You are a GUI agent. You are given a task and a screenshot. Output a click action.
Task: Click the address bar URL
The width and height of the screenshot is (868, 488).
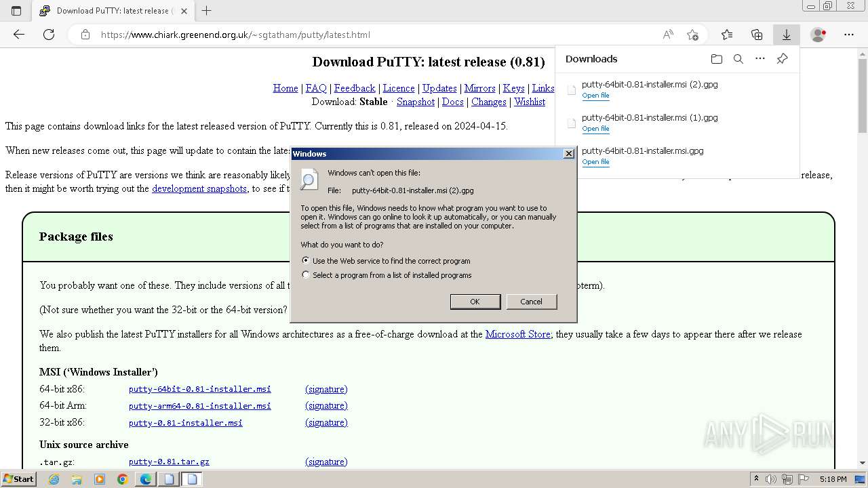click(235, 35)
